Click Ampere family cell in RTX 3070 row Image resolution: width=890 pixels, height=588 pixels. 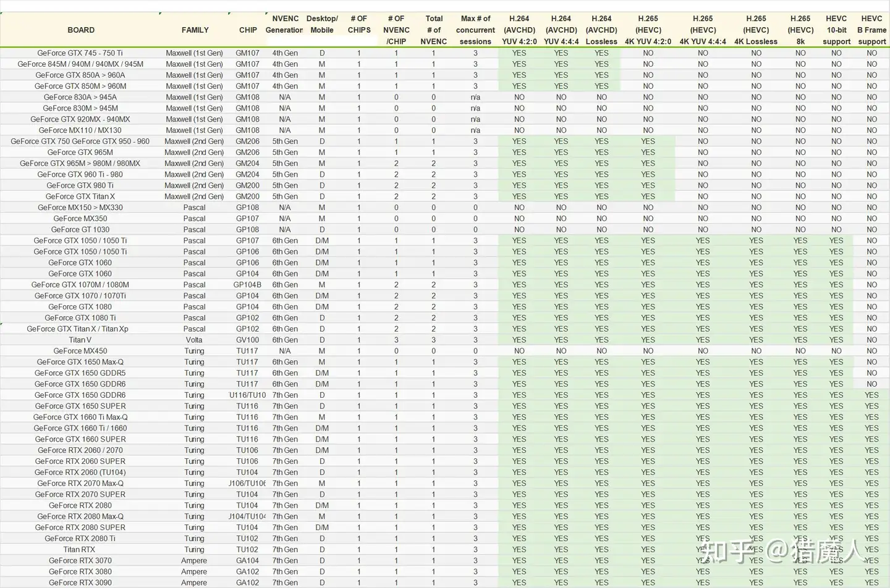pyautogui.click(x=194, y=561)
